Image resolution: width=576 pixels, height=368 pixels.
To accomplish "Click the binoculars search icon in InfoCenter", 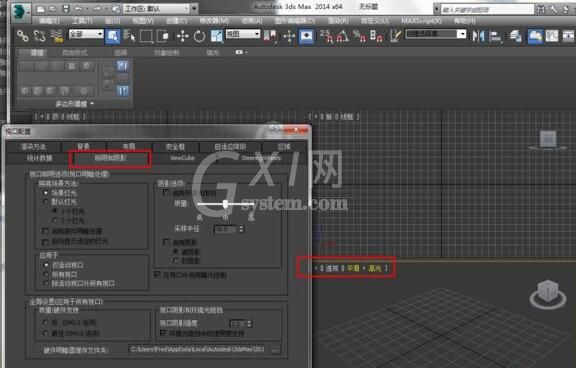I will (541, 10).
